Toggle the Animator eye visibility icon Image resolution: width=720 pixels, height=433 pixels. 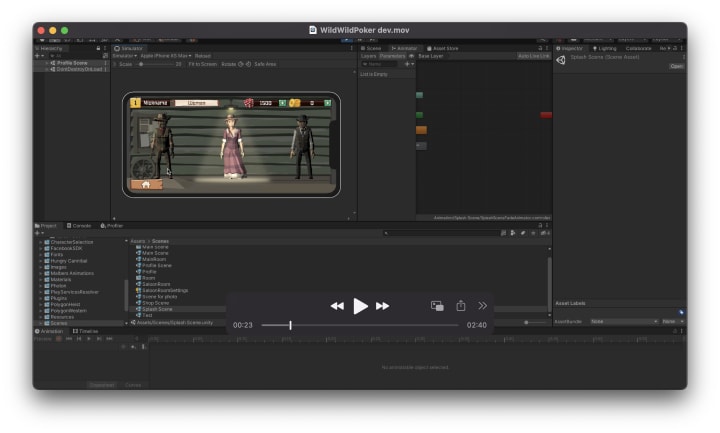point(411,56)
